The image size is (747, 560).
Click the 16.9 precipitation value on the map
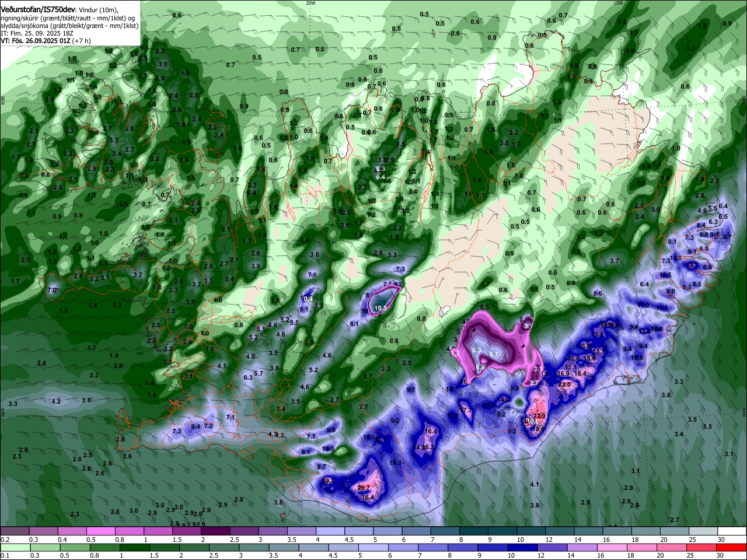pyautogui.click(x=563, y=373)
